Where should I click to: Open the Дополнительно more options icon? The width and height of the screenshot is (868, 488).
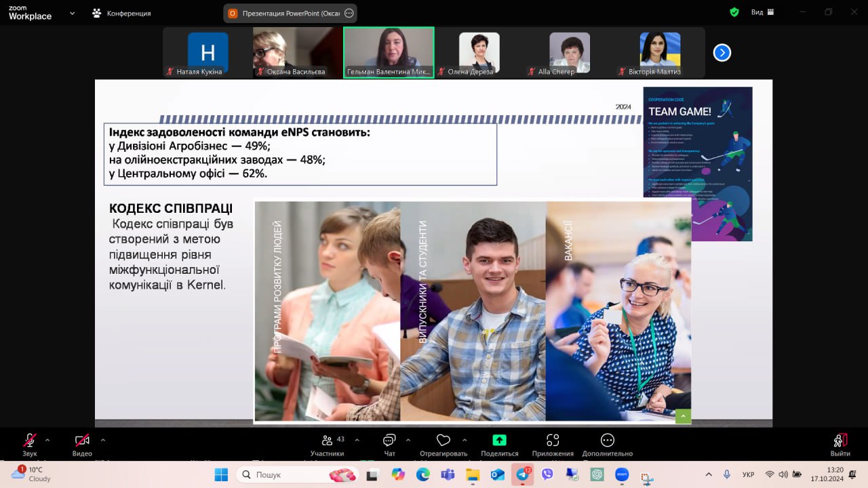[x=607, y=441]
